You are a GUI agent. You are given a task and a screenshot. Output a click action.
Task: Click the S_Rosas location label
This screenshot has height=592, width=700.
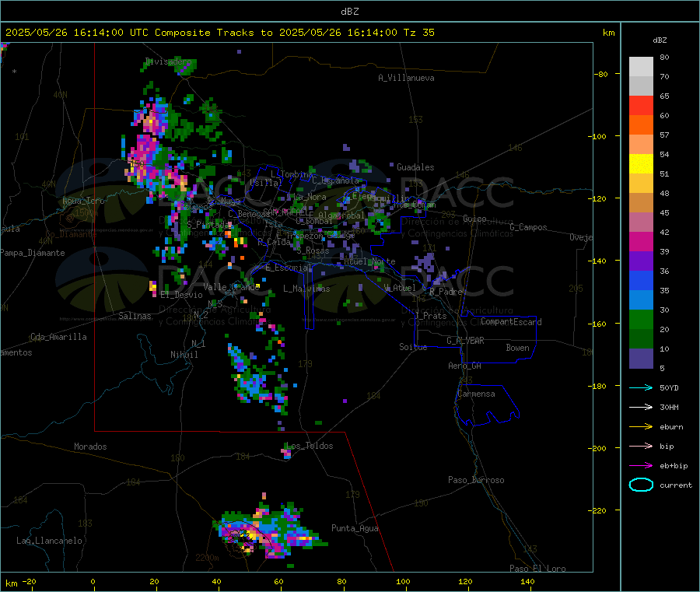pyautogui.click(x=313, y=250)
